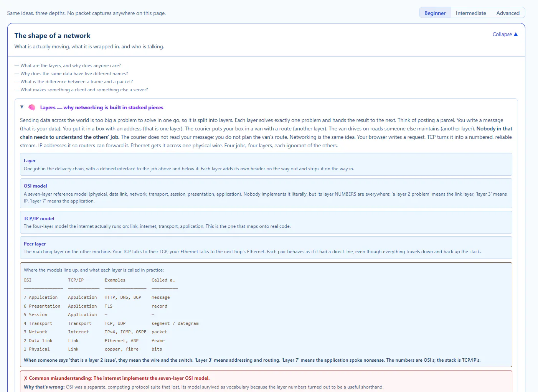
Task: Click the 'Layer' definition term
Action: pos(30,161)
